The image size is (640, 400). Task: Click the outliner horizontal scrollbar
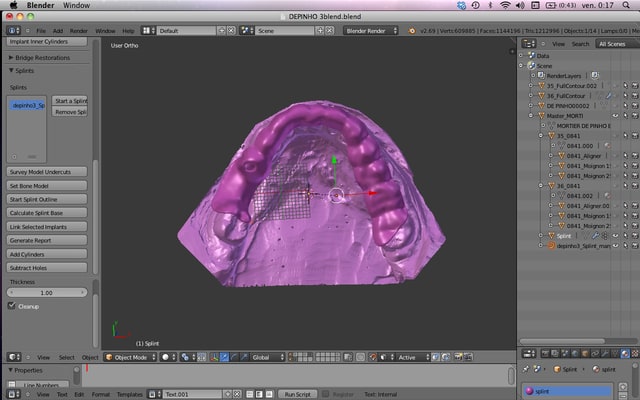pos(562,341)
